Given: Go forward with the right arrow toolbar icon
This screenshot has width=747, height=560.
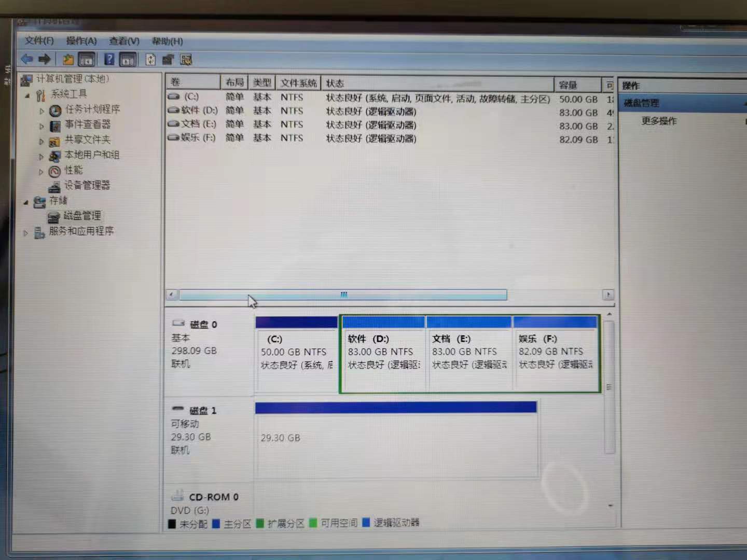Looking at the screenshot, I should pos(45,59).
